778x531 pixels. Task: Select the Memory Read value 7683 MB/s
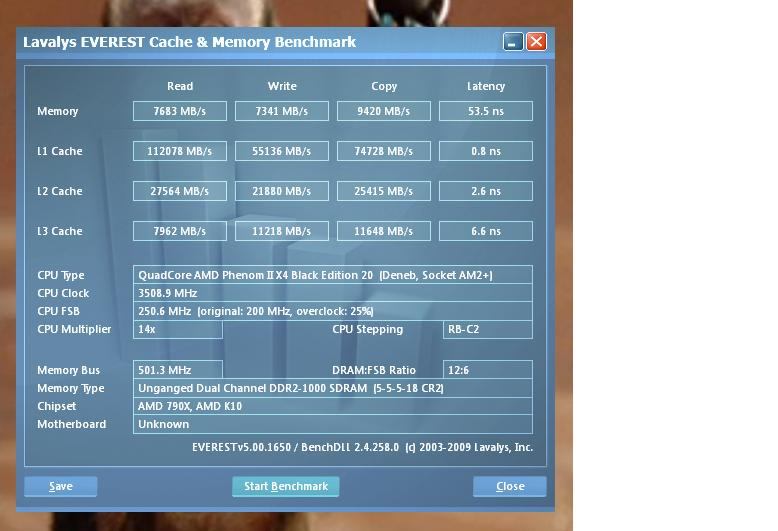click(180, 111)
